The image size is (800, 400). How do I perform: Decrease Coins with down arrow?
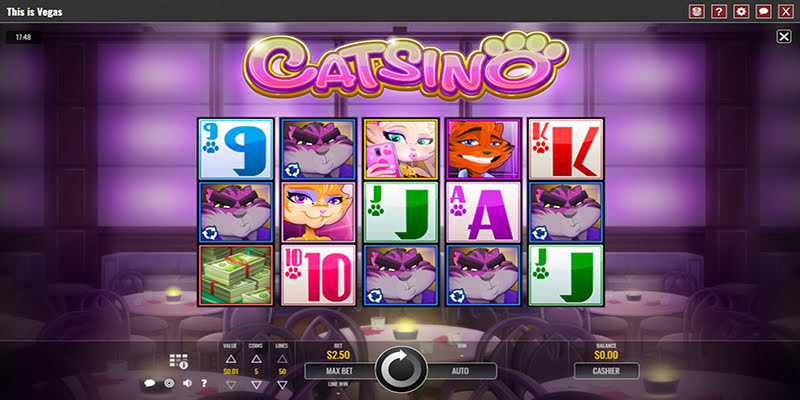click(x=256, y=384)
